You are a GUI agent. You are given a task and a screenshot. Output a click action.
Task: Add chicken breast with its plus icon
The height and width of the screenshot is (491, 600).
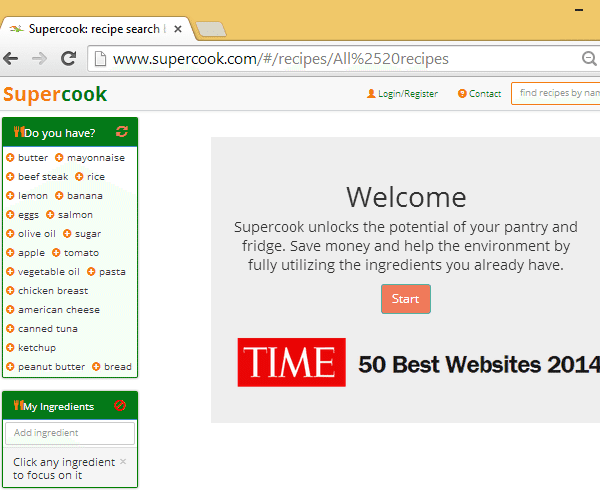coord(10,290)
